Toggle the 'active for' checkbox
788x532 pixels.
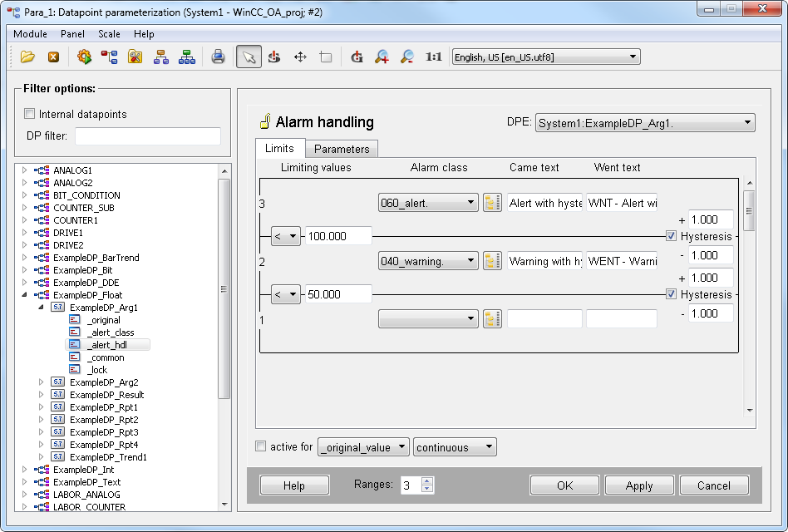(261, 446)
